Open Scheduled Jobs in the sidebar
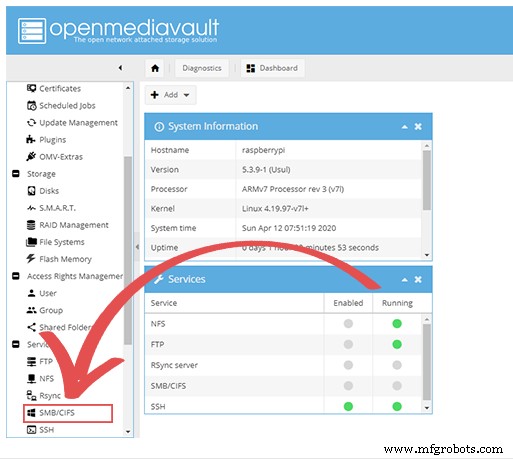This screenshot has width=513, height=459. pos(61,105)
